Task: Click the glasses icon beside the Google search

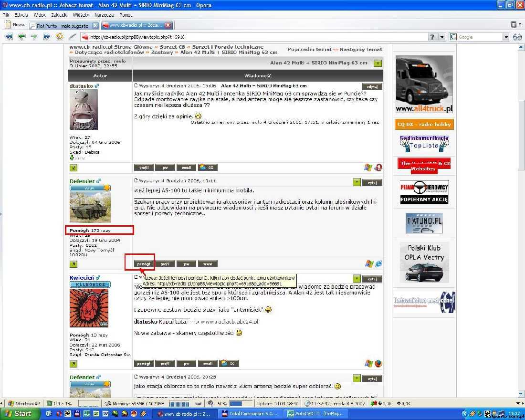Action: (x=517, y=37)
